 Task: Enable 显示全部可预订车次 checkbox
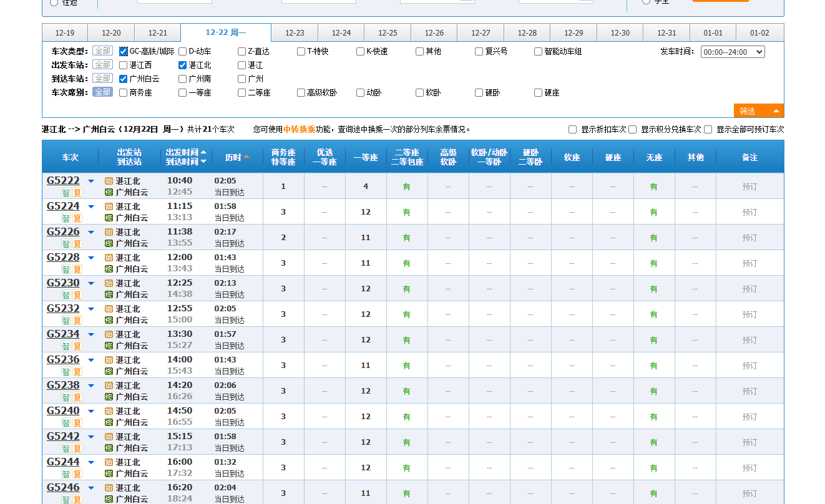pos(708,130)
